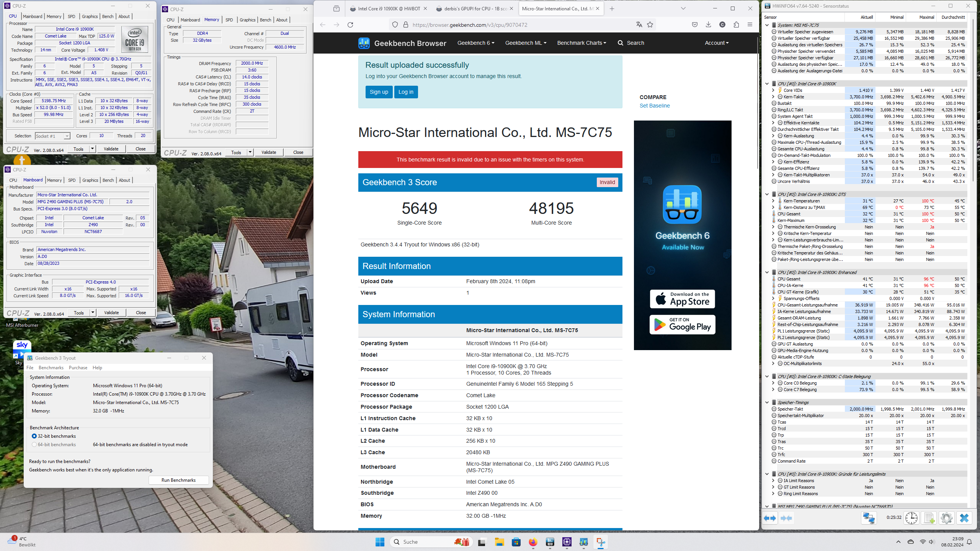Open Benchmarks menu in Geekbench 3 Tryout

[51, 368]
